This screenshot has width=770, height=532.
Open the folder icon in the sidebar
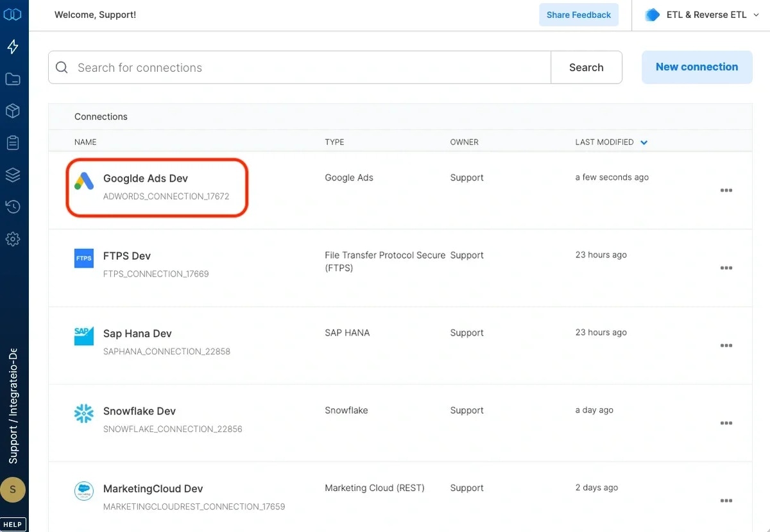coord(13,78)
